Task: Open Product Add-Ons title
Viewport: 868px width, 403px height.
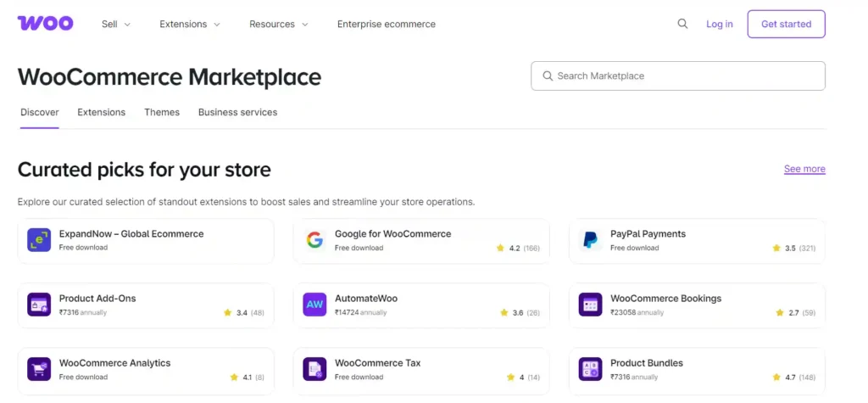Action: 97,299
